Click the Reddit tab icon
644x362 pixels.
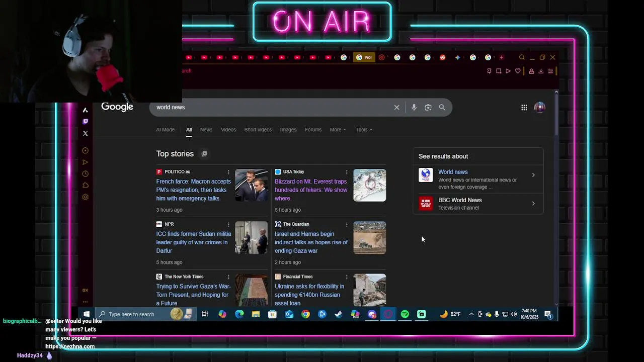[442, 57]
